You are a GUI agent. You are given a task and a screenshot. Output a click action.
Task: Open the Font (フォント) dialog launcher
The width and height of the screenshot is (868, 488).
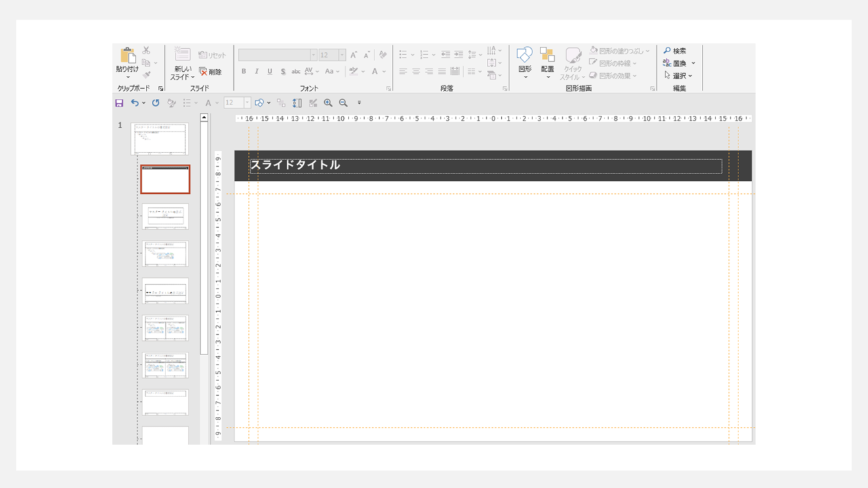coord(389,89)
